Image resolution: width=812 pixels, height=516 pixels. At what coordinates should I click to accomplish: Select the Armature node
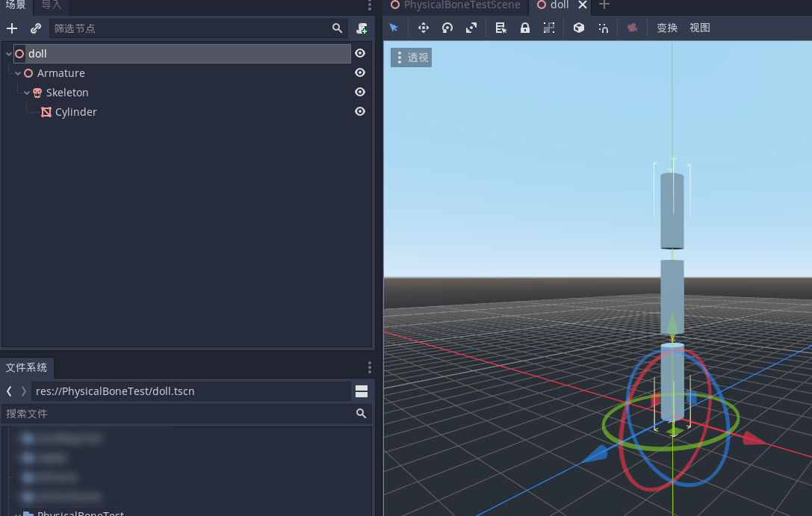click(x=61, y=73)
